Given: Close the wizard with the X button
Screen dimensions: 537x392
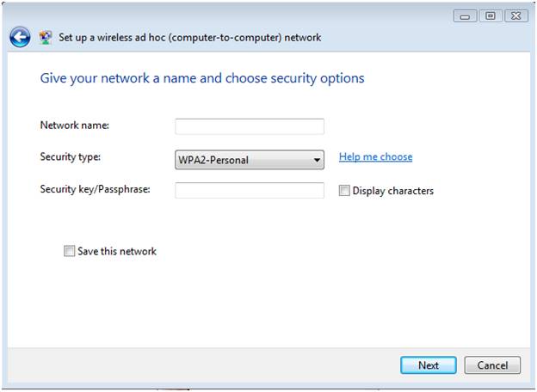Looking at the screenshot, I should click(516, 16).
